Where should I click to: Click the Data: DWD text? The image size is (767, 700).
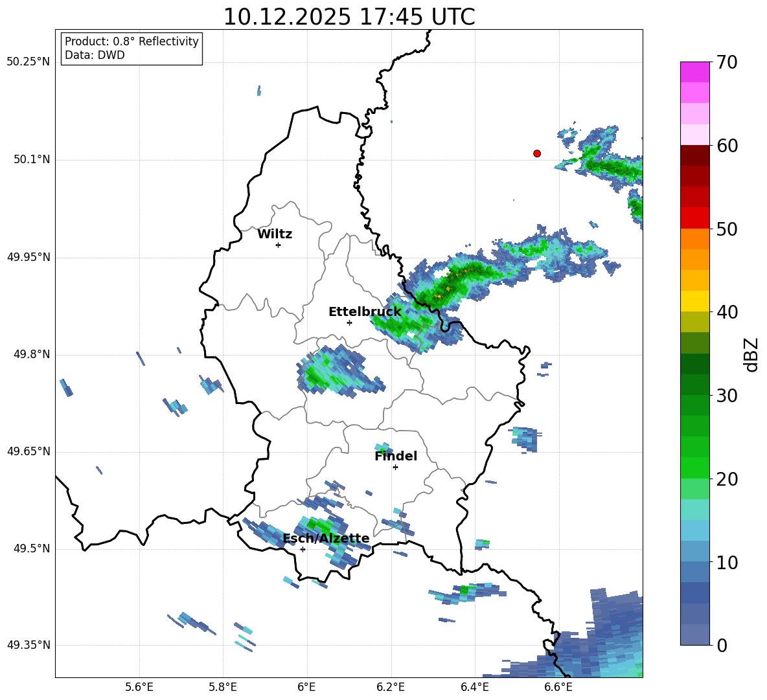pyautogui.click(x=95, y=55)
